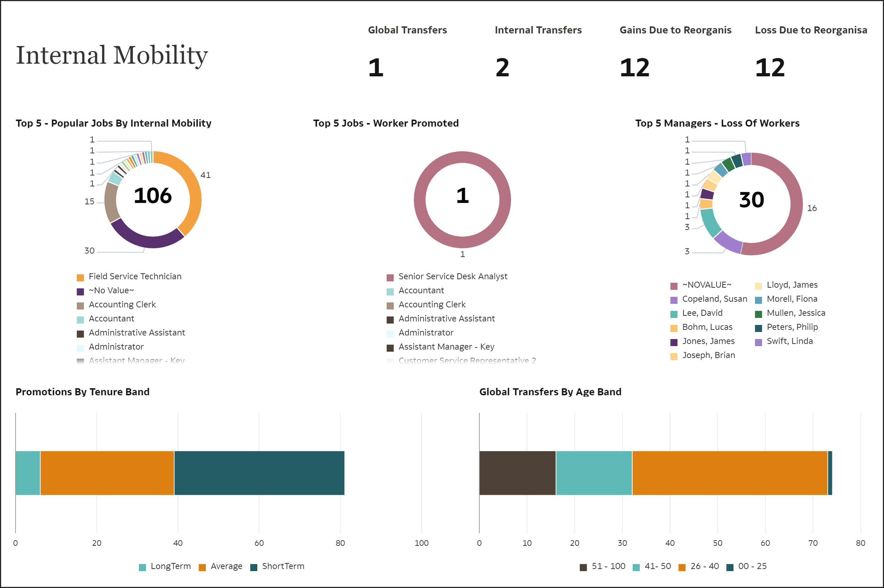Select the Field Service Technician legend marker
884x588 pixels.
80,277
